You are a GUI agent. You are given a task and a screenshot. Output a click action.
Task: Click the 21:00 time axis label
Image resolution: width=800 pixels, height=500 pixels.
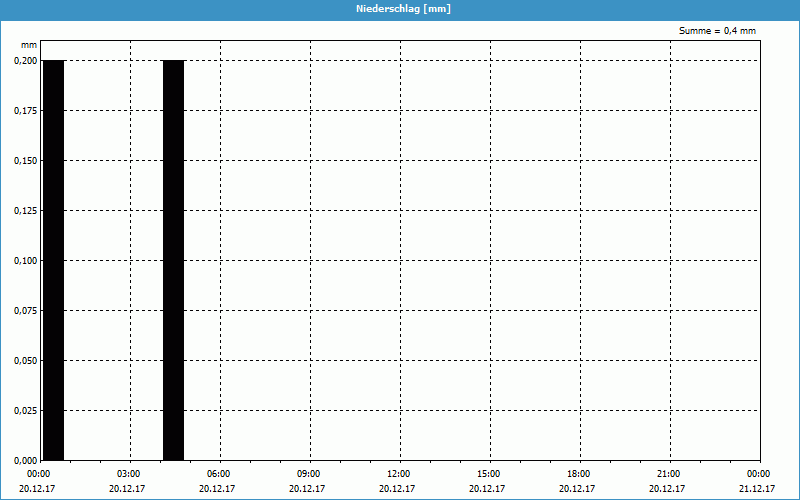(668, 474)
